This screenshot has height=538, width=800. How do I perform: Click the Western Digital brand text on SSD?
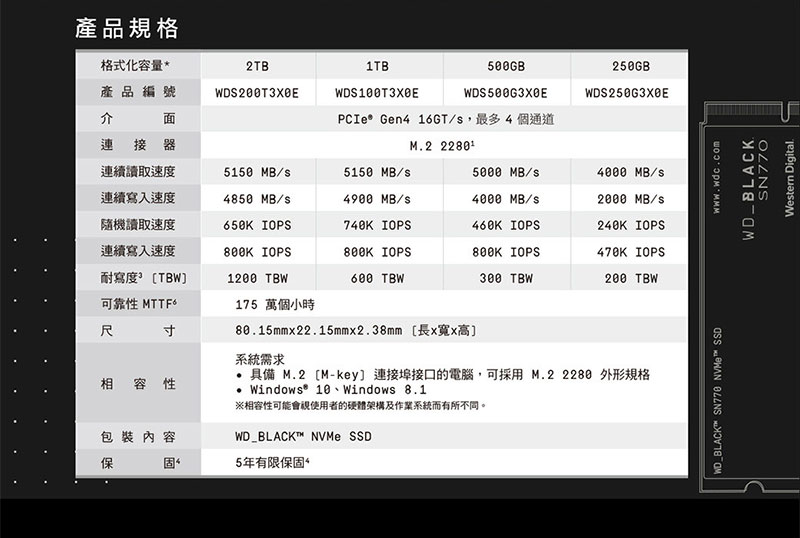789,178
